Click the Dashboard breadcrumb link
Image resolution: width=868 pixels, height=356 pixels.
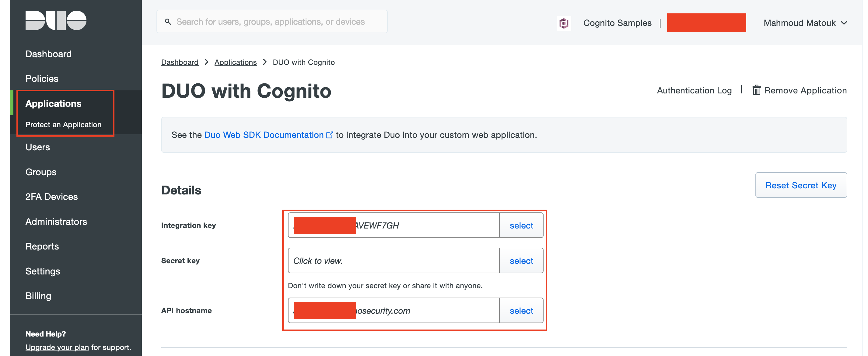pyautogui.click(x=180, y=62)
